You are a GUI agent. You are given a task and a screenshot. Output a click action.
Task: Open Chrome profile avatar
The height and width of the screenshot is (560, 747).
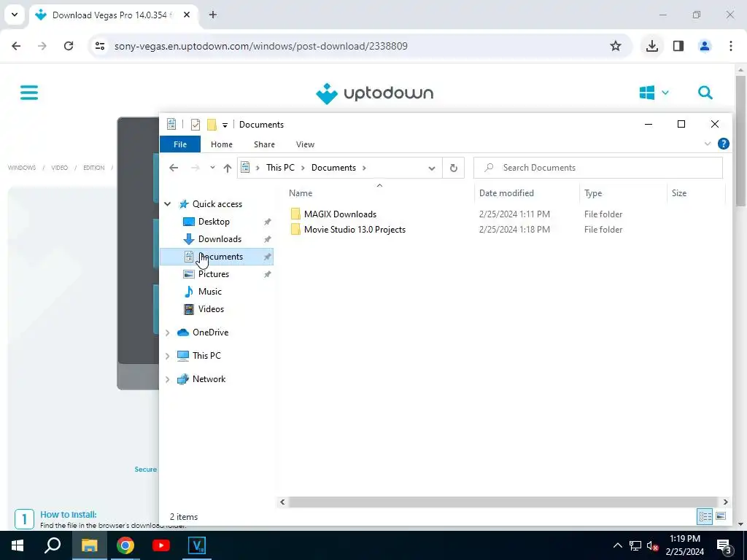705,46
